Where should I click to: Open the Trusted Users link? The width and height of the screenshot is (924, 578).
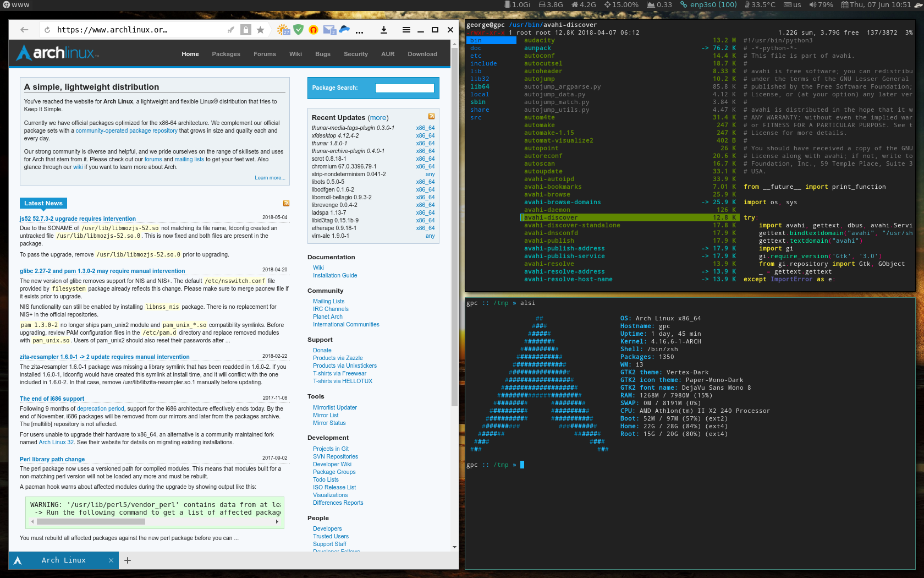331,536
